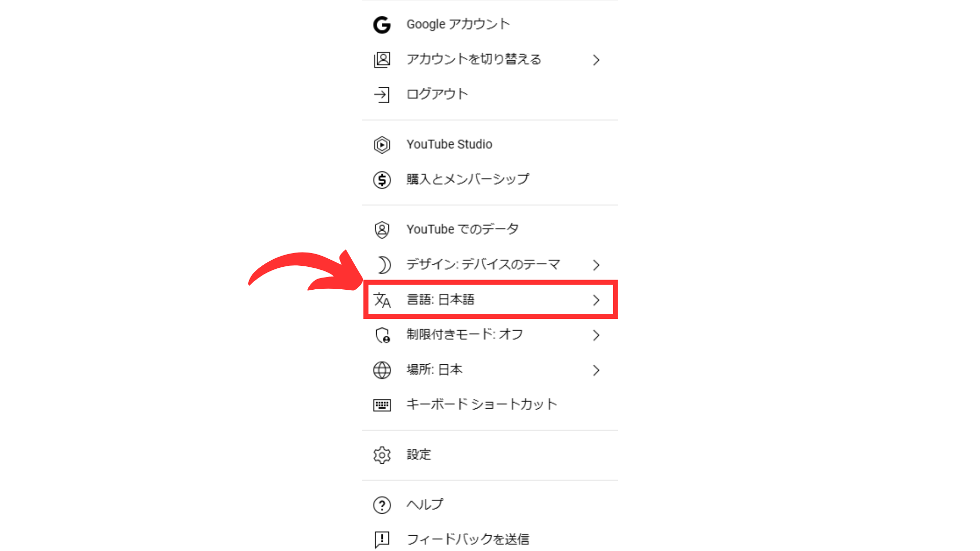Expand the デザイン theme chevron arrow

click(x=596, y=265)
